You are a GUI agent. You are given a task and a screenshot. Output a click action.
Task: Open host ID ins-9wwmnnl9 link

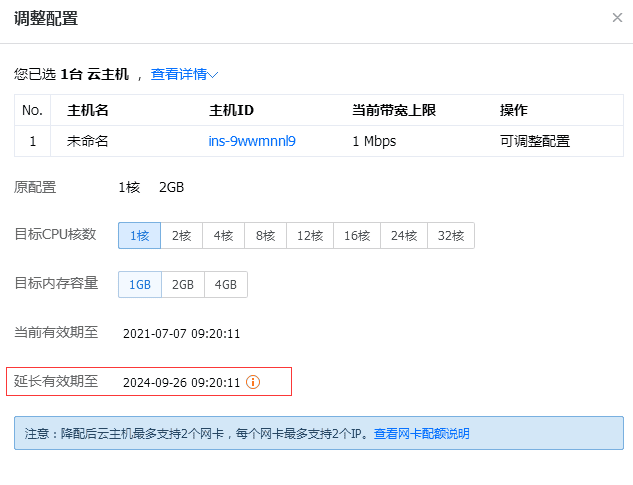tap(252, 141)
